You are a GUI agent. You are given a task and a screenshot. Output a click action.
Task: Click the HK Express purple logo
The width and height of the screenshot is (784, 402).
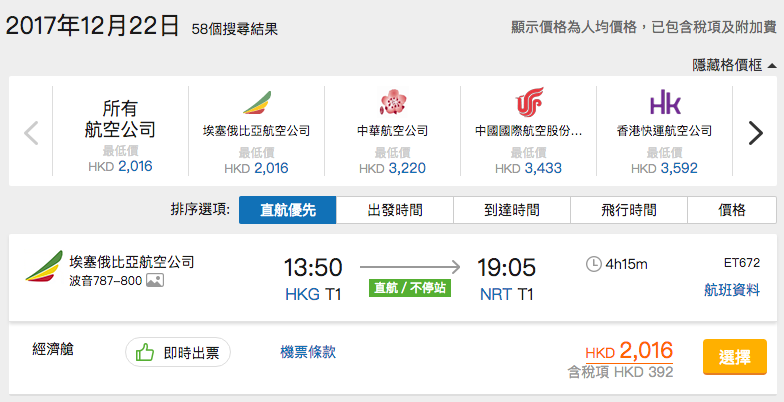(665, 102)
